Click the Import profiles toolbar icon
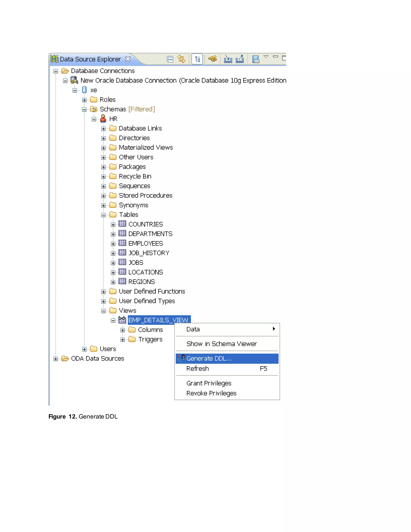This screenshot has height=532, width=411. (228, 59)
